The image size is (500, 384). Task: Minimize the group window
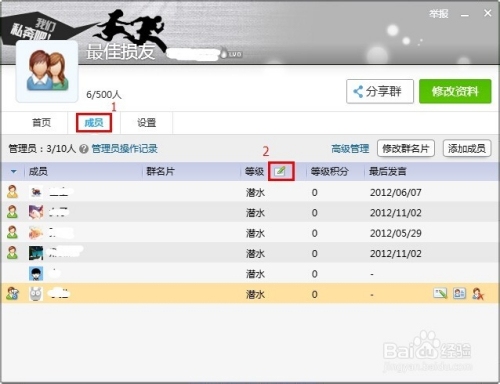[465, 15]
